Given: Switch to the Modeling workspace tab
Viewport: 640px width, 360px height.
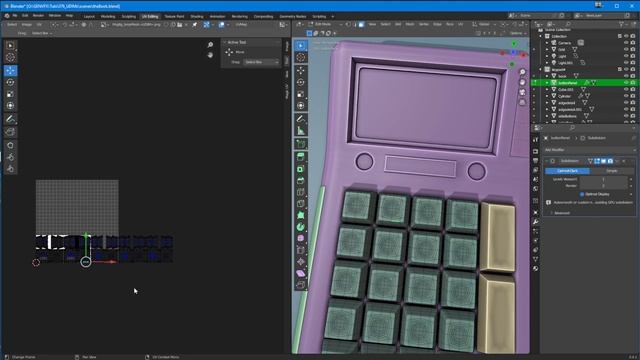Looking at the screenshot, I should (x=108, y=16).
